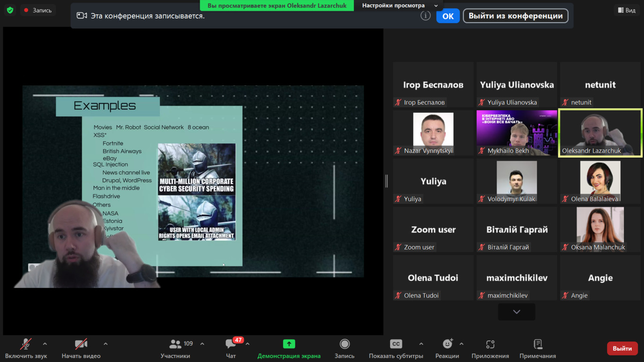
Task: Click the Yuliya Ulianovska participant tile
Action: click(517, 85)
